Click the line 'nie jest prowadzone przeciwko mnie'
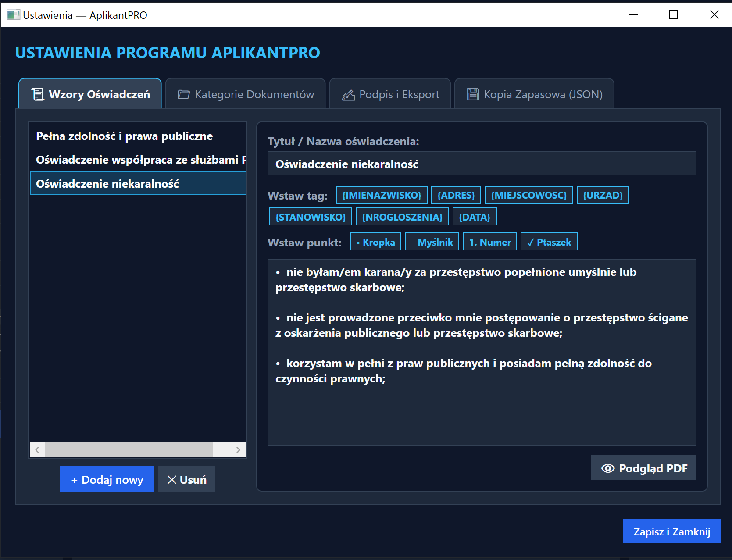This screenshot has width=732, height=560. pos(482,317)
